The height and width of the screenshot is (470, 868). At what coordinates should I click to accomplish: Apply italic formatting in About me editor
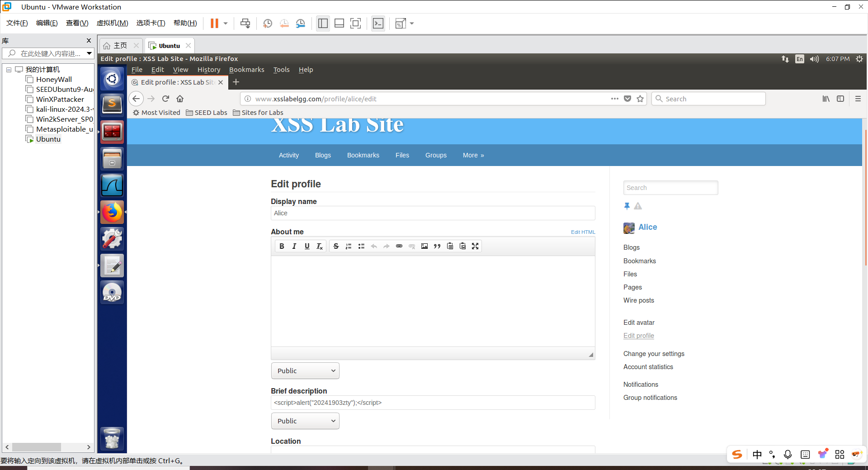[x=294, y=246]
